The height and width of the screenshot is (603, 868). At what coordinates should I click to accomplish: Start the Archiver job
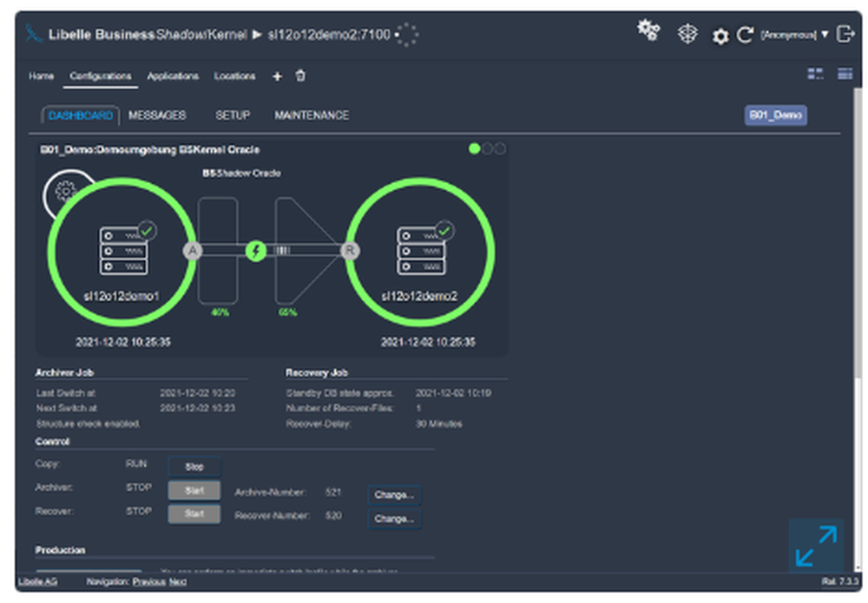[x=194, y=490]
